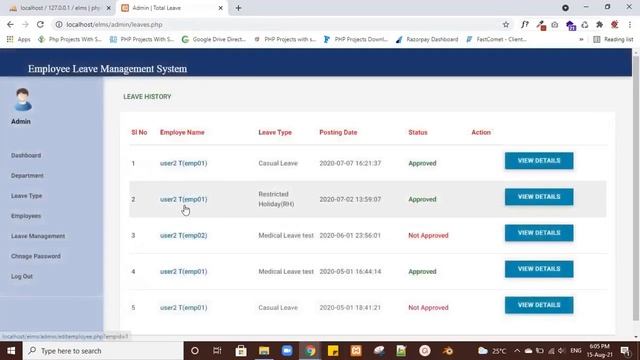The width and height of the screenshot is (640, 360).
Task: Open Leave Management in the sidebar
Action: (x=38, y=236)
